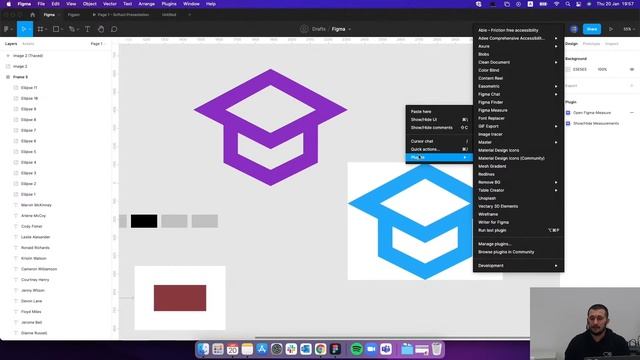Run the Unsplash plugin

518,198
